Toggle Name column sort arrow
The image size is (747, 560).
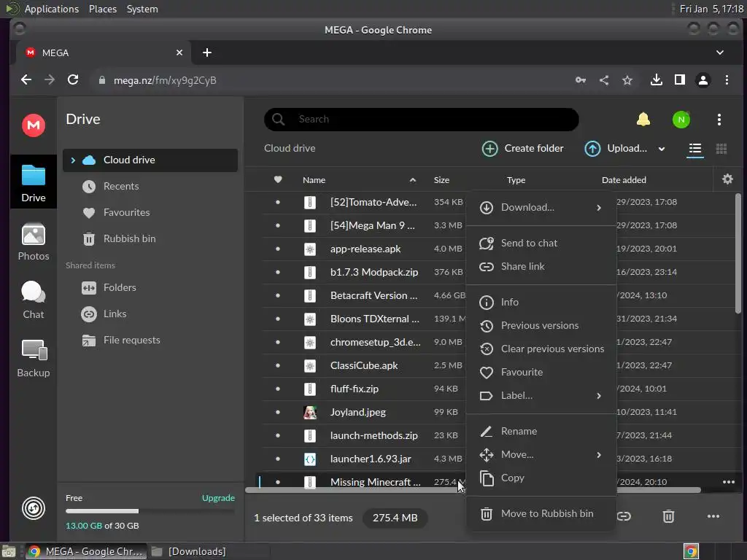click(x=413, y=180)
